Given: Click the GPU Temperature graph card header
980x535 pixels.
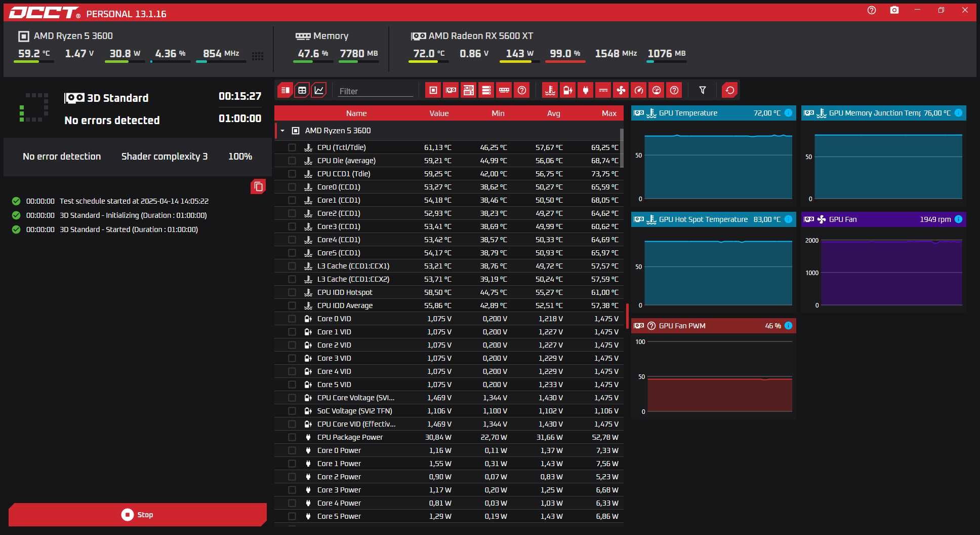Looking at the screenshot, I should click(x=713, y=113).
